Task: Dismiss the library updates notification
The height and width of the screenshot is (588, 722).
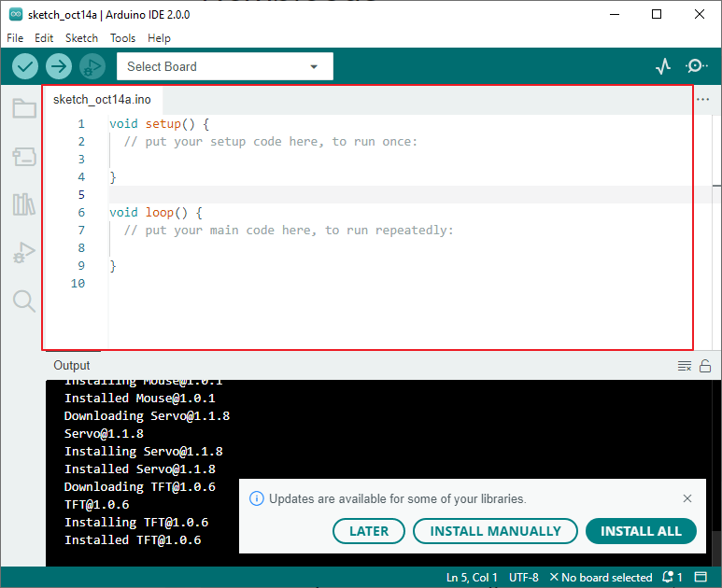Action: tap(687, 498)
